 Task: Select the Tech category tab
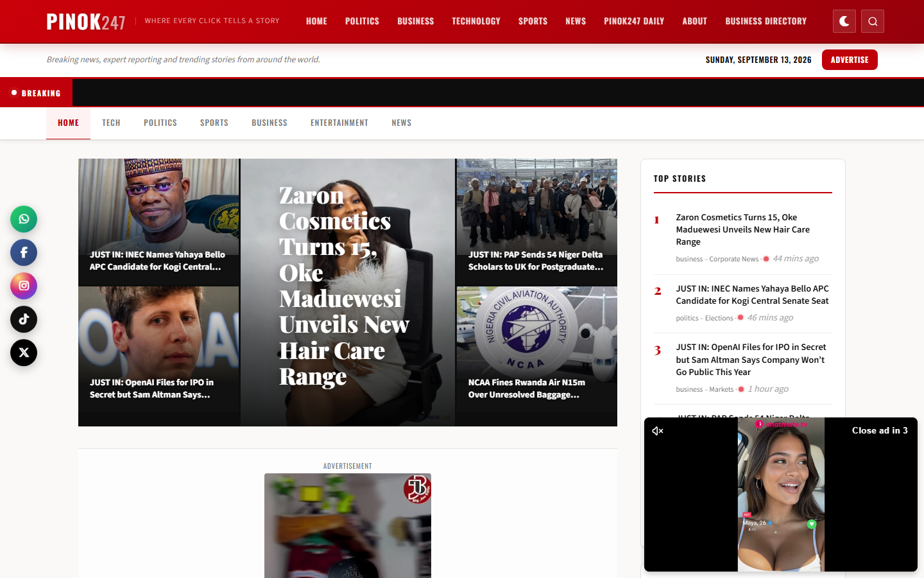coord(111,123)
